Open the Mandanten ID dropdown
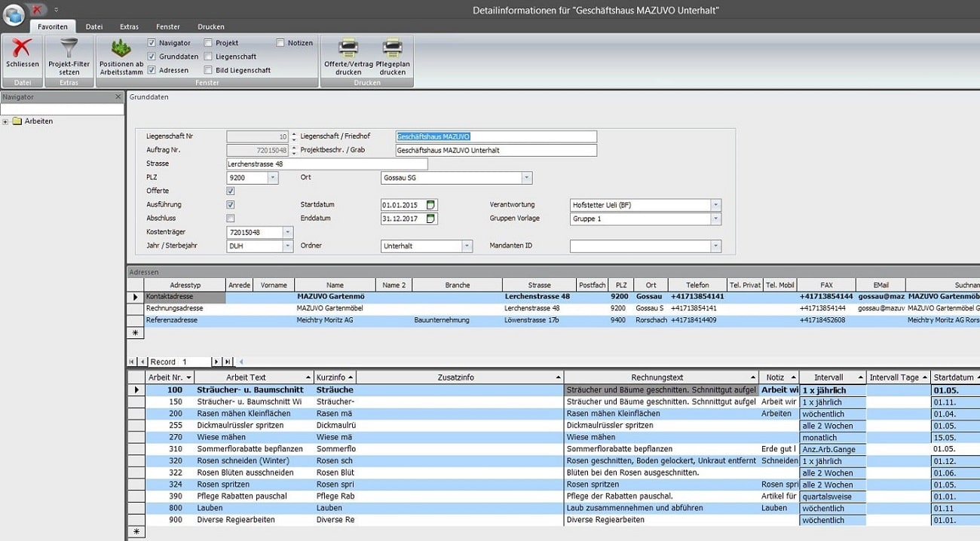Viewport: 980px width, 541px height. pos(715,246)
